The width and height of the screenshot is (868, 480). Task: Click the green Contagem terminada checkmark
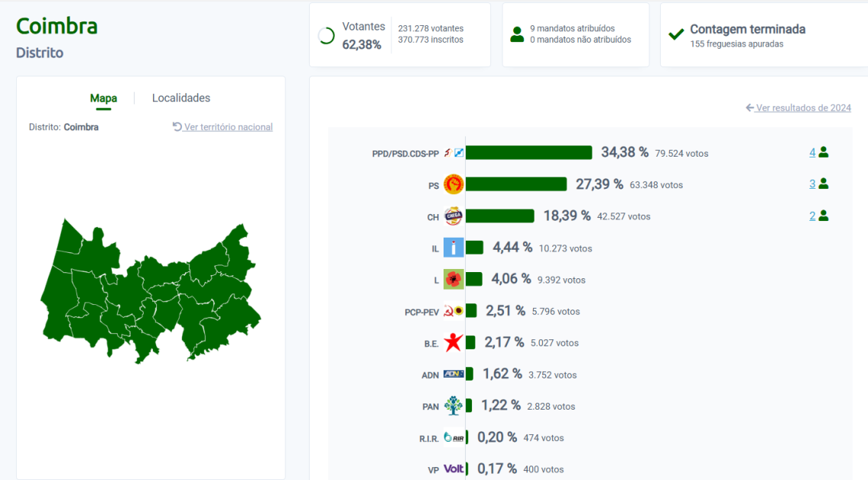(x=676, y=34)
